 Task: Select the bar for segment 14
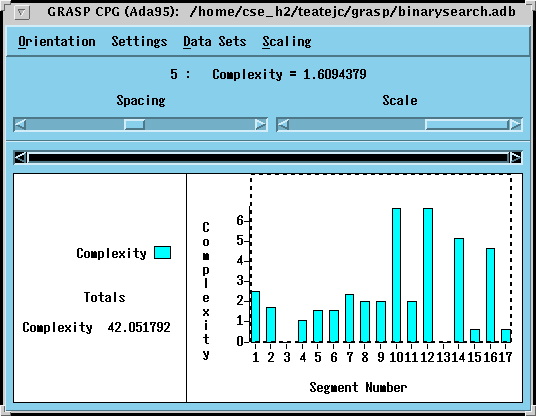pyautogui.click(x=459, y=290)
